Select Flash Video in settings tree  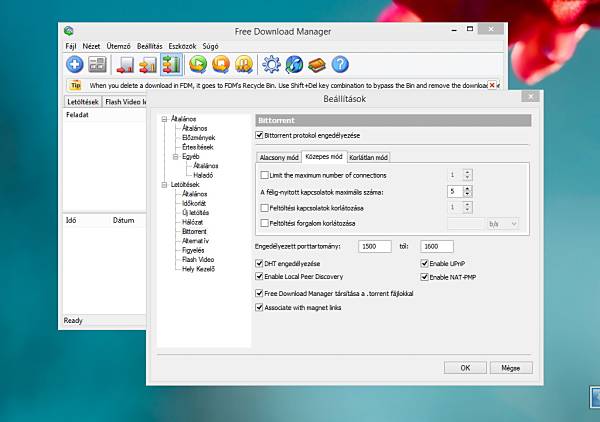198,259
